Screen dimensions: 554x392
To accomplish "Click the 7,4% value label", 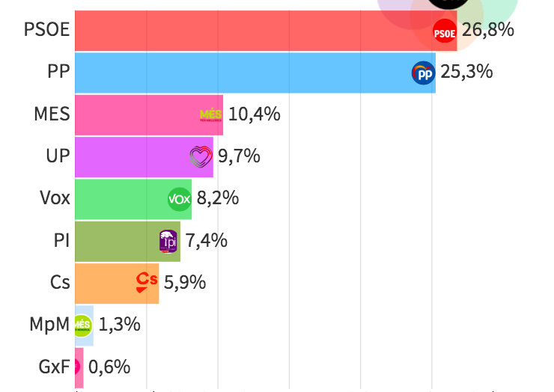I will click(207, 241).
